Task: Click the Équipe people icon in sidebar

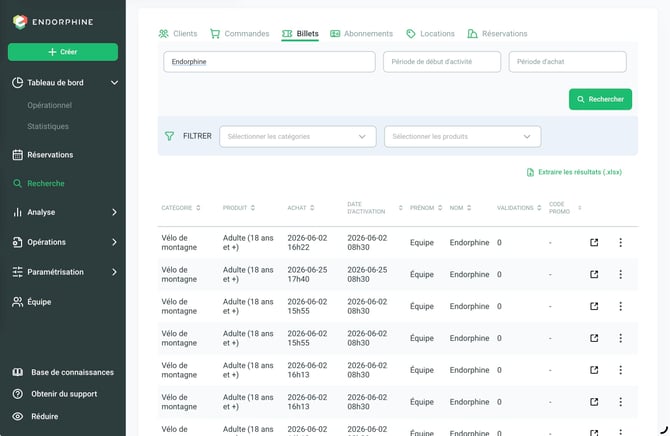Action: (x=18, y=302)
